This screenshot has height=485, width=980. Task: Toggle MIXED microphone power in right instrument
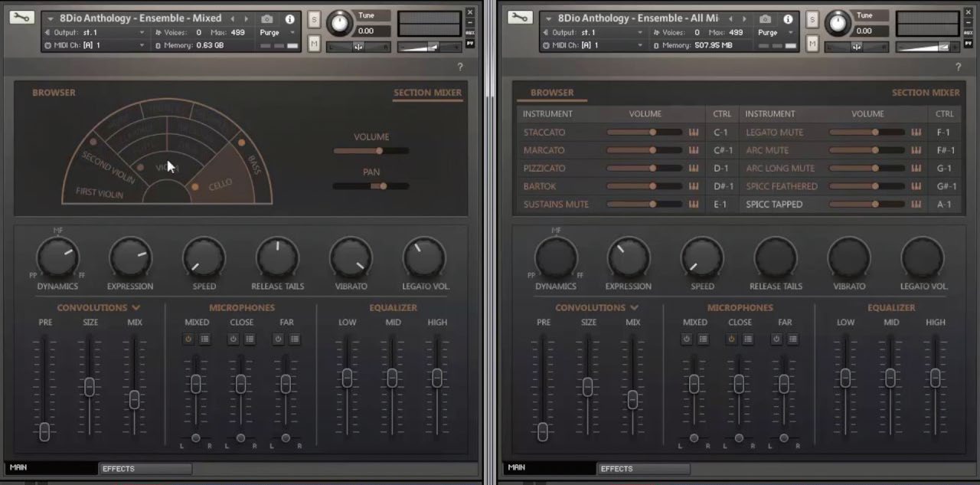point(686,339)
